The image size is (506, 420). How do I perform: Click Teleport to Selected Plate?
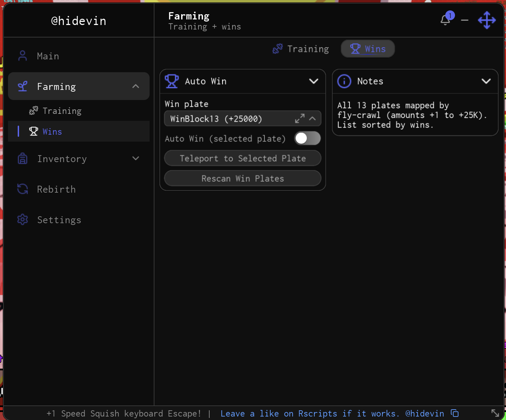click(x=243, y=158)
